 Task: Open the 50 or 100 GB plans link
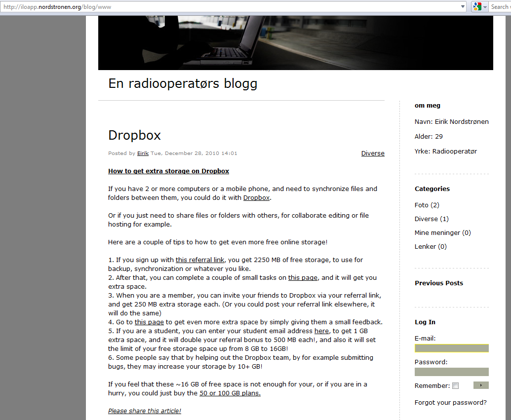point(230,393)
